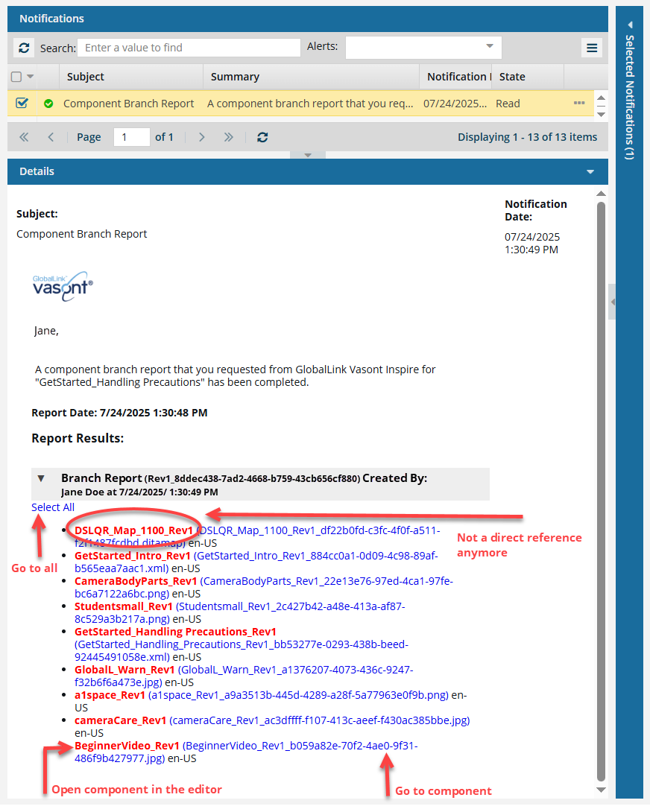The image size is (650, 812).
Task: Sort by the Notification date column header
Action: pos(456,77)
